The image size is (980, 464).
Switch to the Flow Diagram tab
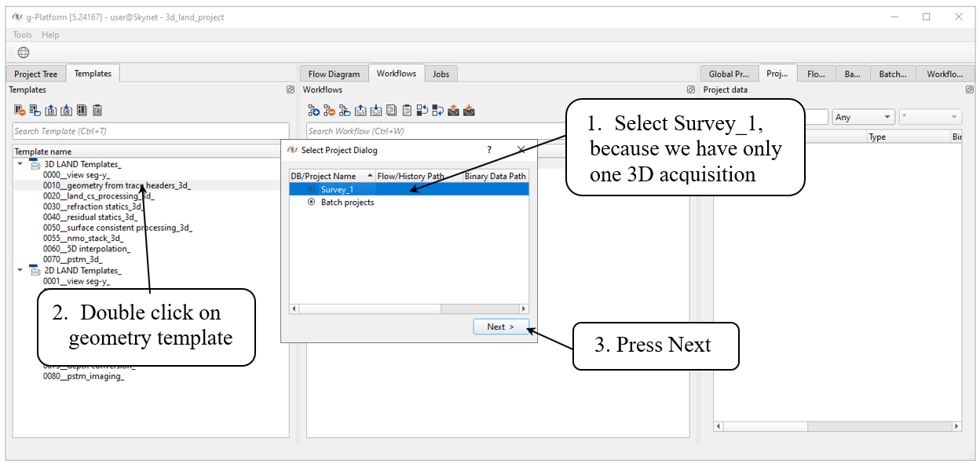(334, 74)
